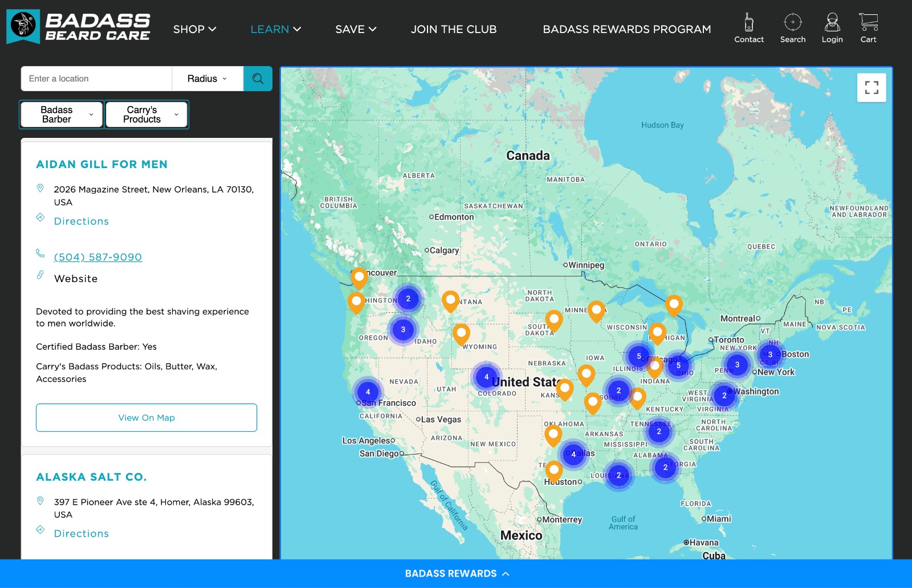Click the magnifier location search button

tap(258, 79)
